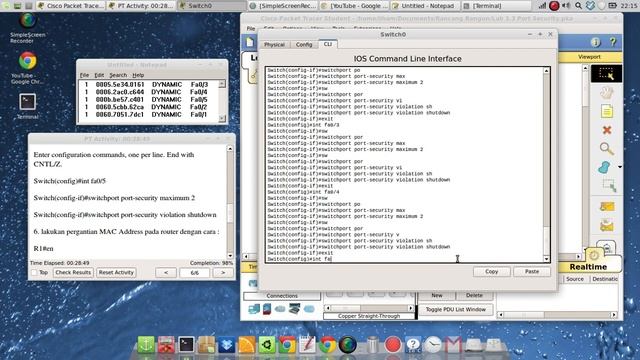Viewport: 640px width, 360px height.
Task: Switch to the Physical tab
Action: 274,44
